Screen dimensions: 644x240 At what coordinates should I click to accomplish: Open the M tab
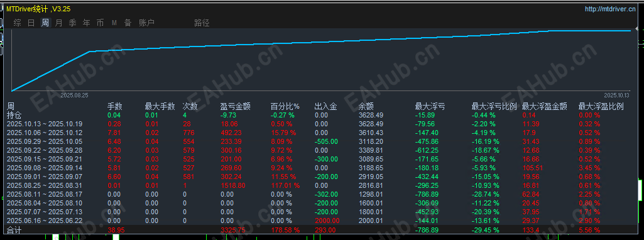(114, 23)
